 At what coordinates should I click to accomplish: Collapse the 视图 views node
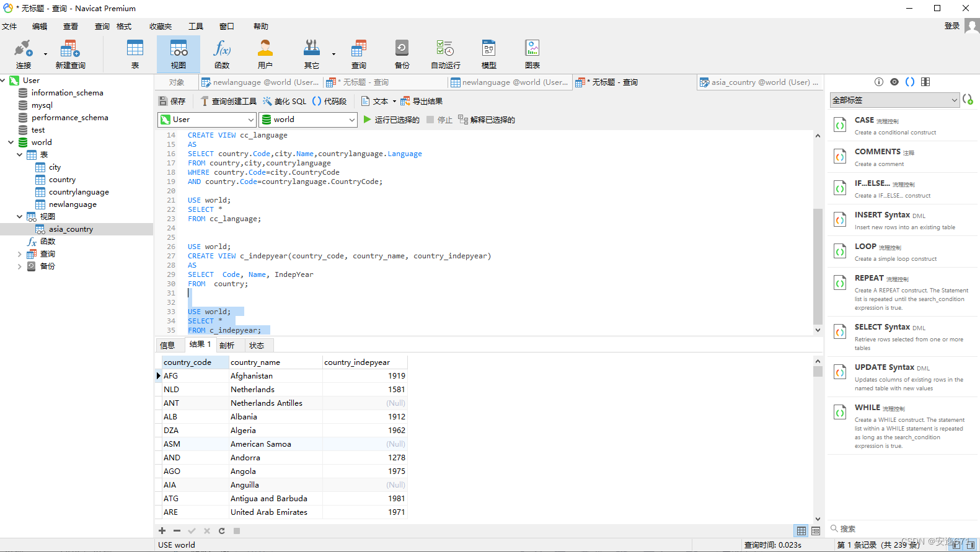(x=19, y=216)
